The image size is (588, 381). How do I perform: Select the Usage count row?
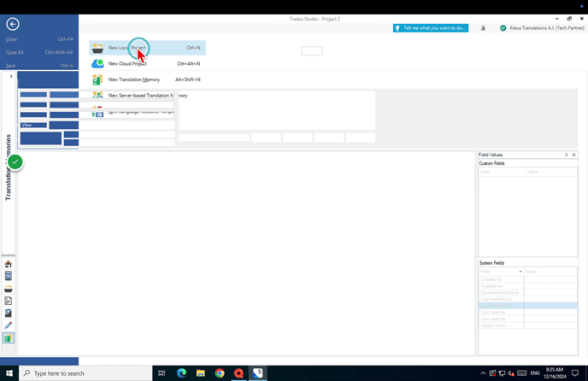point(528,325)
